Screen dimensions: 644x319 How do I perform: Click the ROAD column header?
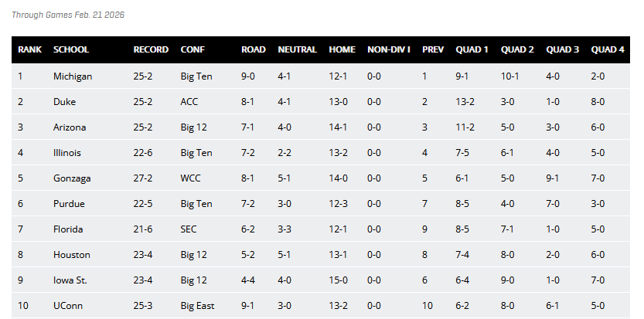tap(254, 49)
